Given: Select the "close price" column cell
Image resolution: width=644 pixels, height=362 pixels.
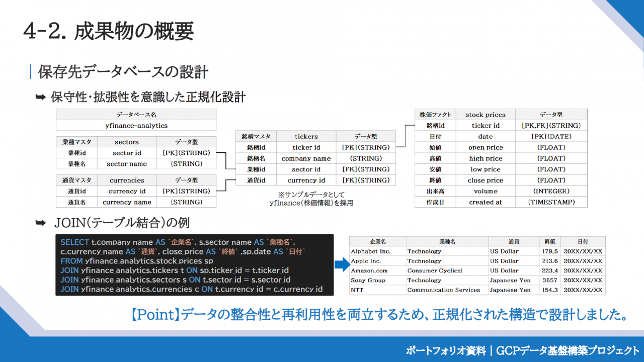Looking at the screenshot, I should [486, 180].
